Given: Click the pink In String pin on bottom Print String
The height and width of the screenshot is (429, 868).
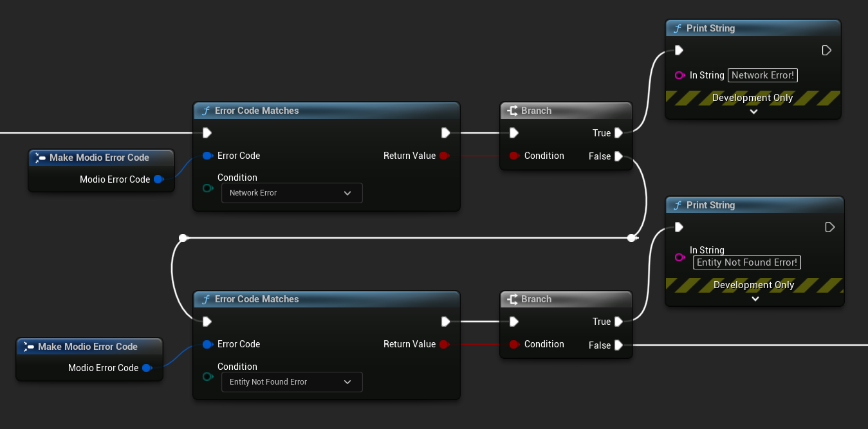Looking at the screenshot, I should [x=679, y=257].
